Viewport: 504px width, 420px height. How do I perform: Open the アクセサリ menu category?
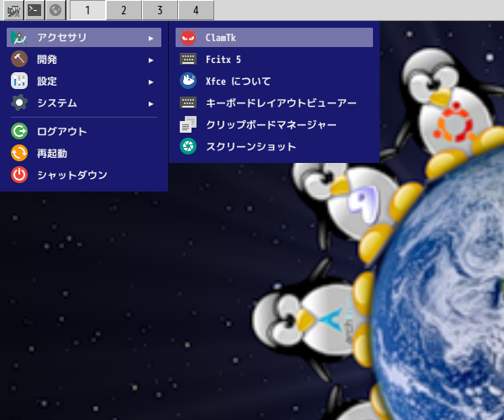84,38
